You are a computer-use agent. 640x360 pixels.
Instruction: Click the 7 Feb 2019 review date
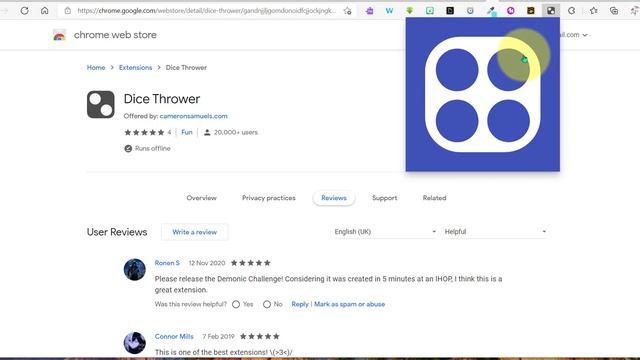point(218,337)
